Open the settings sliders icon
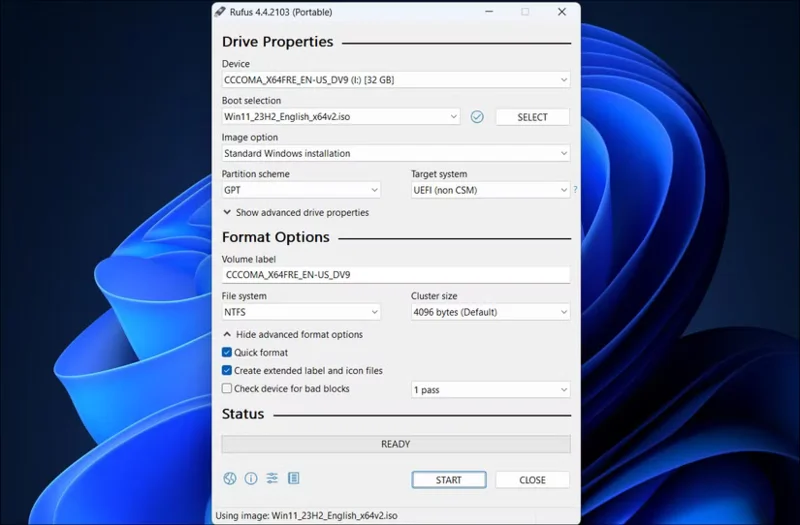This screenshot has height=525, width=800. point(272,479)
